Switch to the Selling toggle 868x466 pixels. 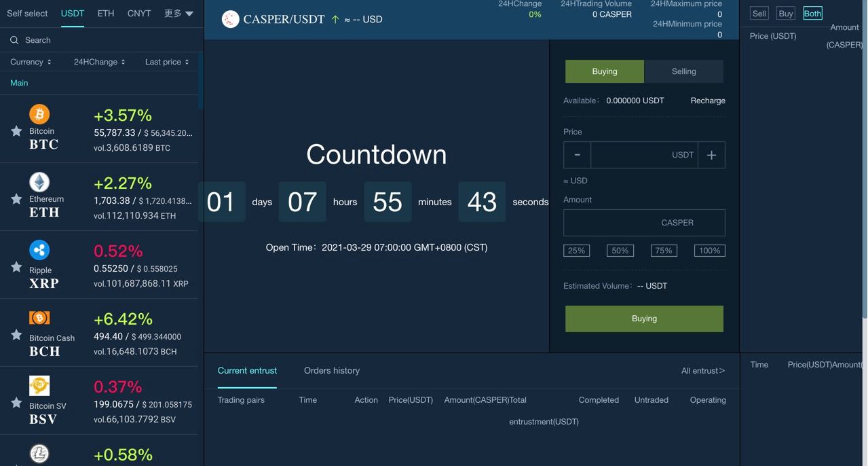683,71
